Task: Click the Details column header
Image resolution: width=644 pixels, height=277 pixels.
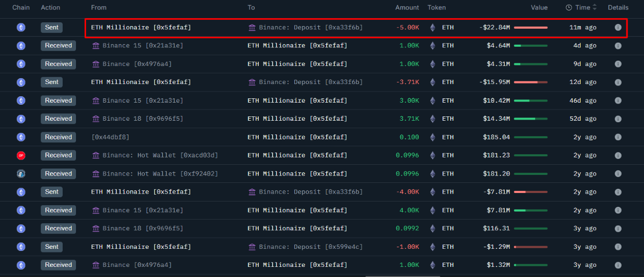Action: [x=618, y=7]
